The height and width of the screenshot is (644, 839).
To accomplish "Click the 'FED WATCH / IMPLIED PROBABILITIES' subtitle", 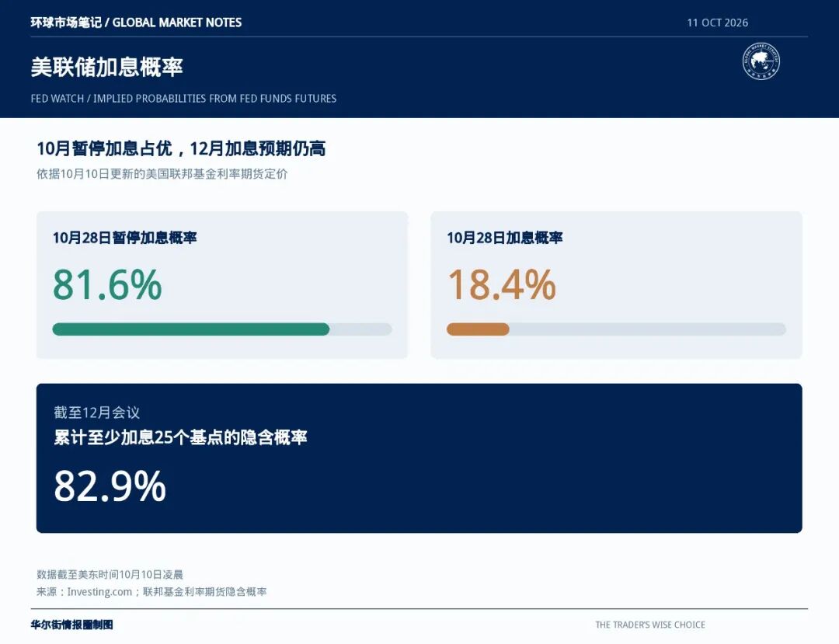I will click(183, 99).
